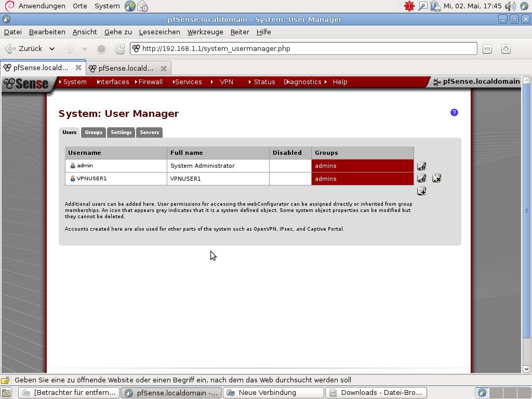The width and height of the screenshot is (532, 399).
Task: Click the Debian swirl logo
Action: click(x=9, y=6)
